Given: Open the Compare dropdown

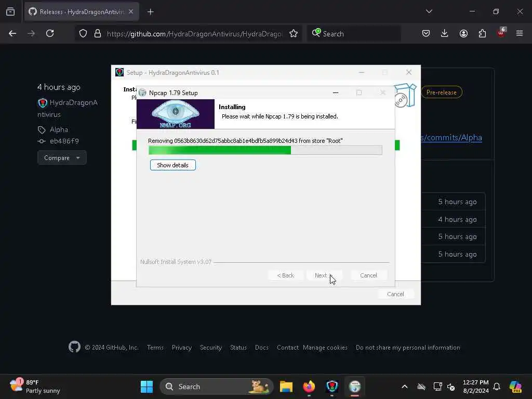Looking at the screenshot, I should [62, 158].
